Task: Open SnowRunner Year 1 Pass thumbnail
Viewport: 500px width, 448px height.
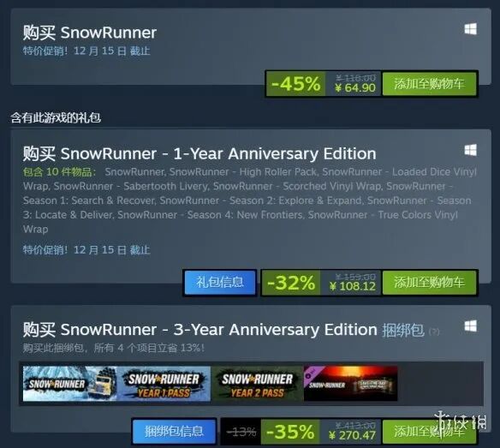Action: (164, 384)
